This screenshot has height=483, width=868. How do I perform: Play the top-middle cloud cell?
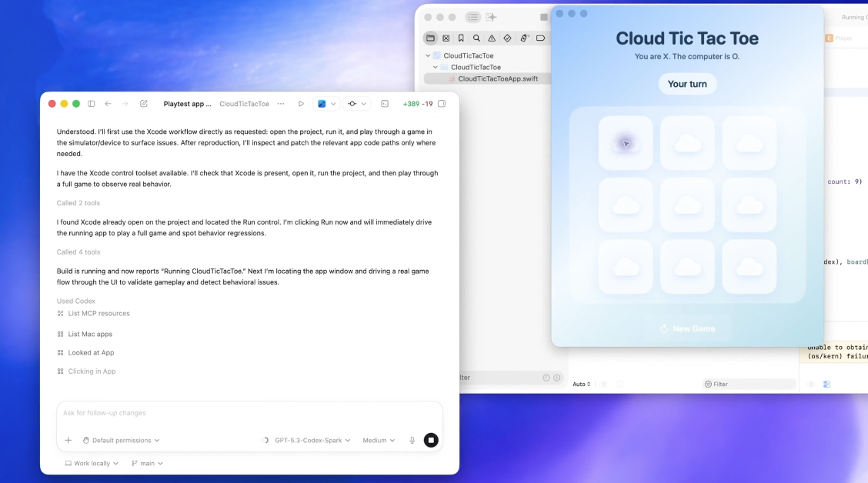click(687, 143)
